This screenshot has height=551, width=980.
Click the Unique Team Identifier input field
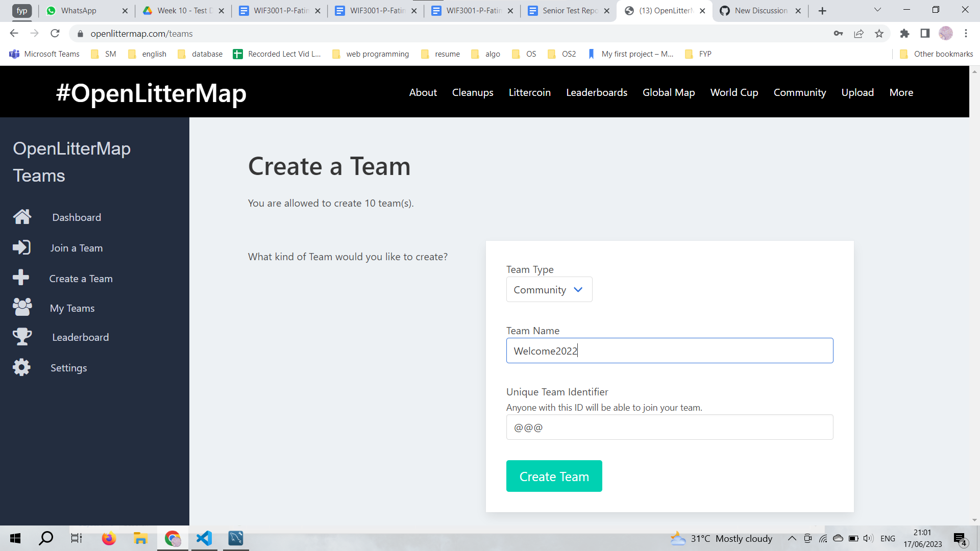click(669, 427)
